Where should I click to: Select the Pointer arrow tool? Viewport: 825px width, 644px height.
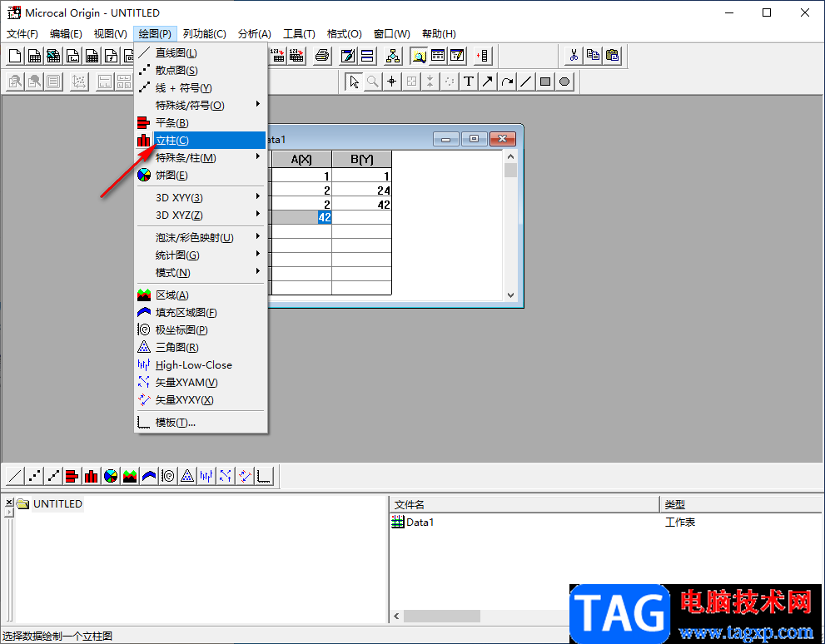click(x=354, y=82)
